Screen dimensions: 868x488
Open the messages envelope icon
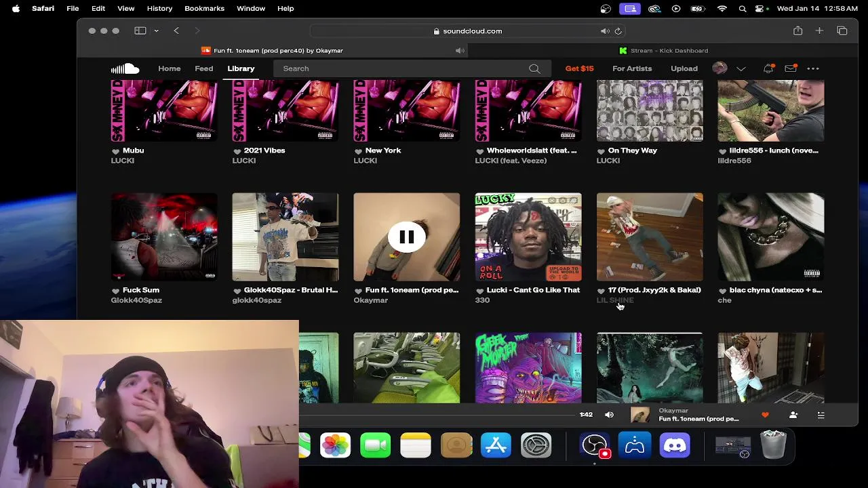pos(791,68)
